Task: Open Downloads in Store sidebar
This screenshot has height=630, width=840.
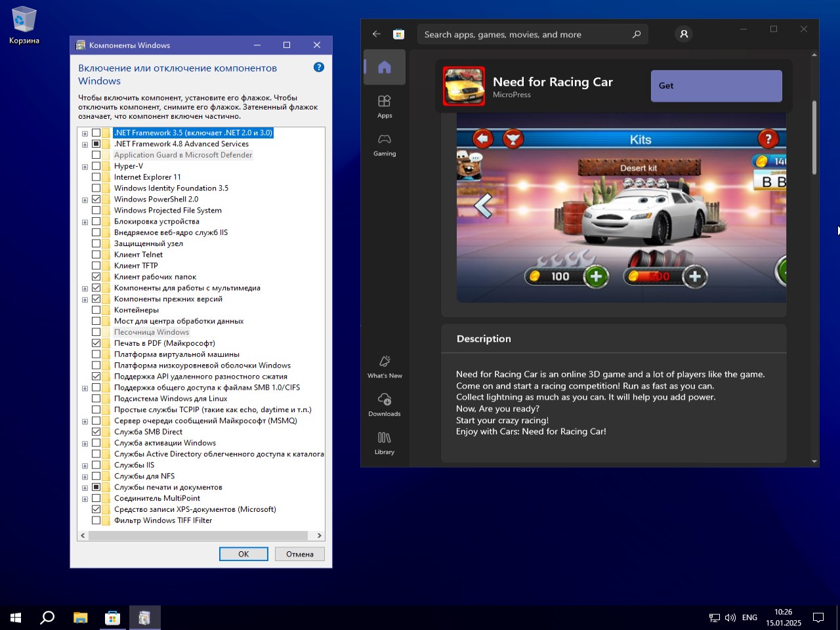Action: [385, 404]
